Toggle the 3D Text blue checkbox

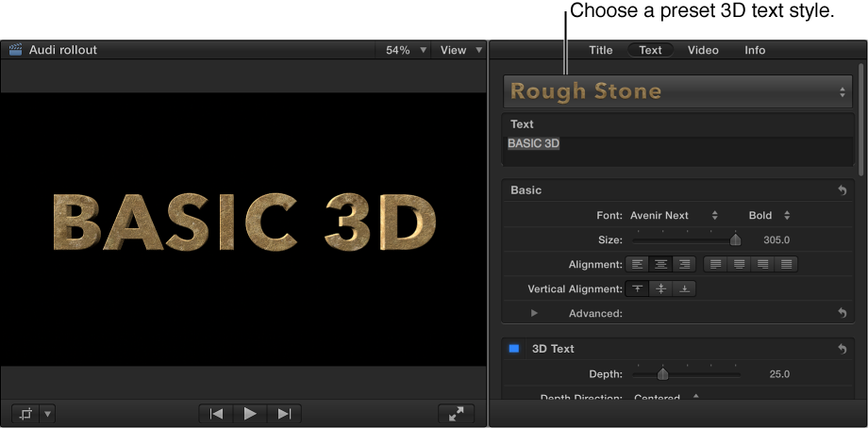click(x=514, y=349)
